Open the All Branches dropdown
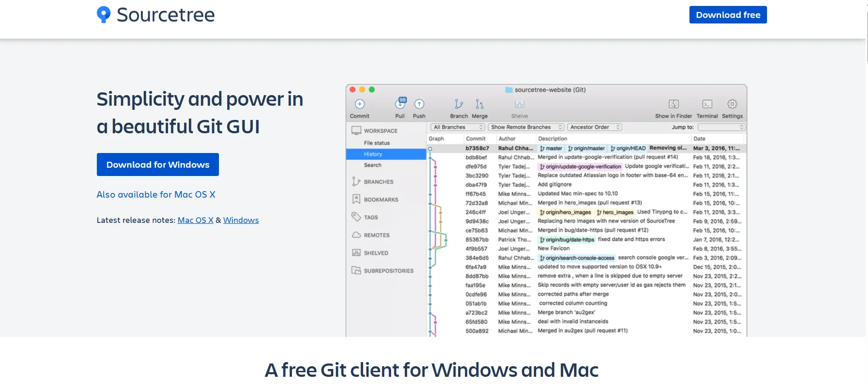Viewport: 868px width, 386px height. (458, 127)
